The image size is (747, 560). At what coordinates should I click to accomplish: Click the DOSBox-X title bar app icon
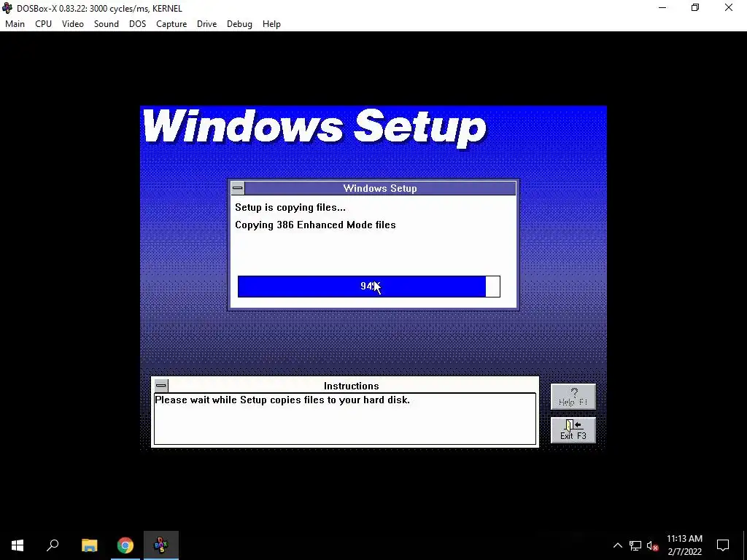click(x=7, y=8)
